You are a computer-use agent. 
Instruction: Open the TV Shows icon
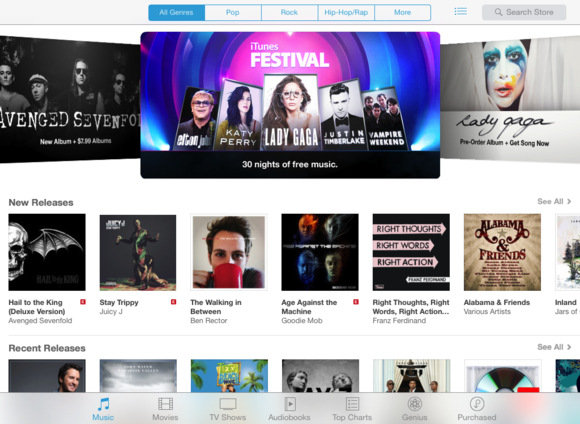pos(227,404)
